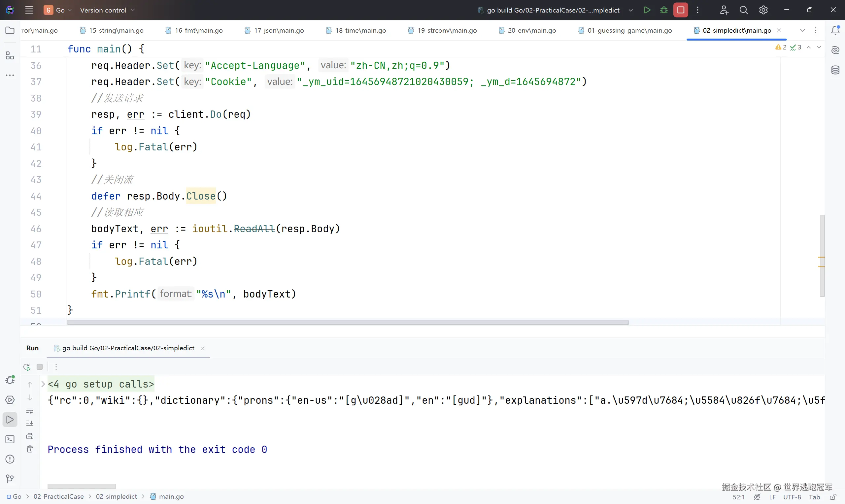Open the Problems tool window icon

coord(10,459)
